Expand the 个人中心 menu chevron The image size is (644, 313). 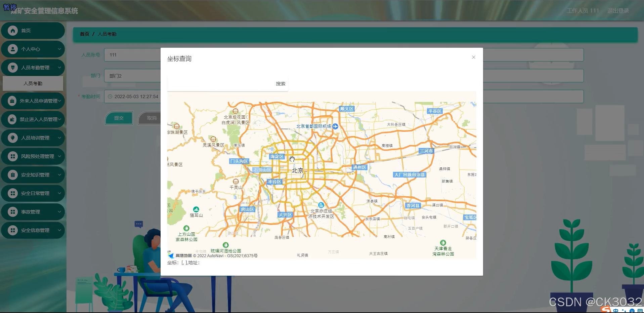coord(60,49)
